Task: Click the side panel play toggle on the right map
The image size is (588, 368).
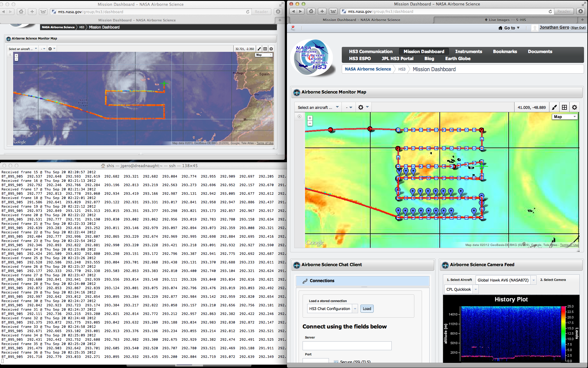Action: 299,116
